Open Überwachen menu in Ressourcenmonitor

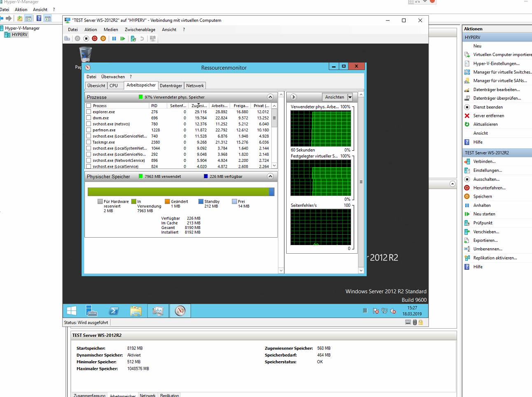[x=113, y=77]
